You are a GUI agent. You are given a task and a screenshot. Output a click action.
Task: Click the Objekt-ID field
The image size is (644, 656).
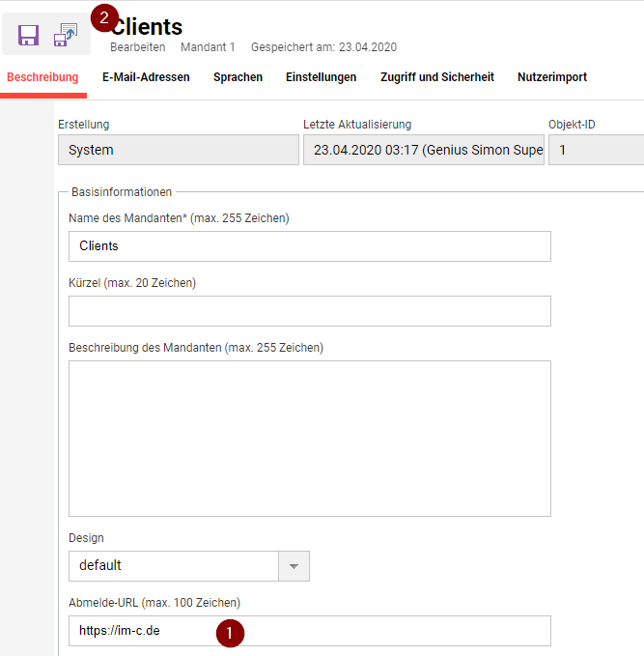(596, 151)
